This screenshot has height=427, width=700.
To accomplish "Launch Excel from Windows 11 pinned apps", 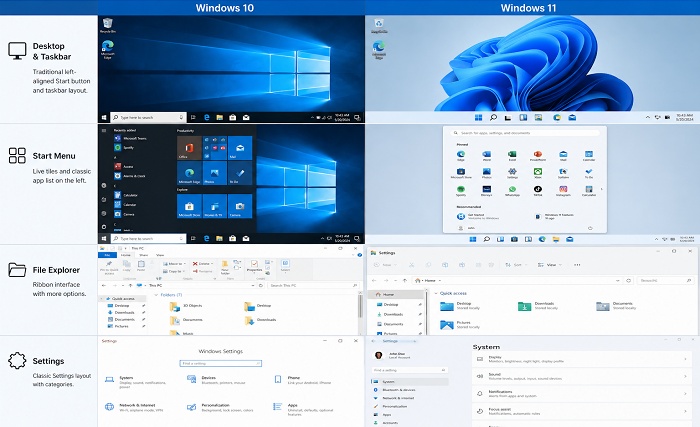I will [512, 155].
